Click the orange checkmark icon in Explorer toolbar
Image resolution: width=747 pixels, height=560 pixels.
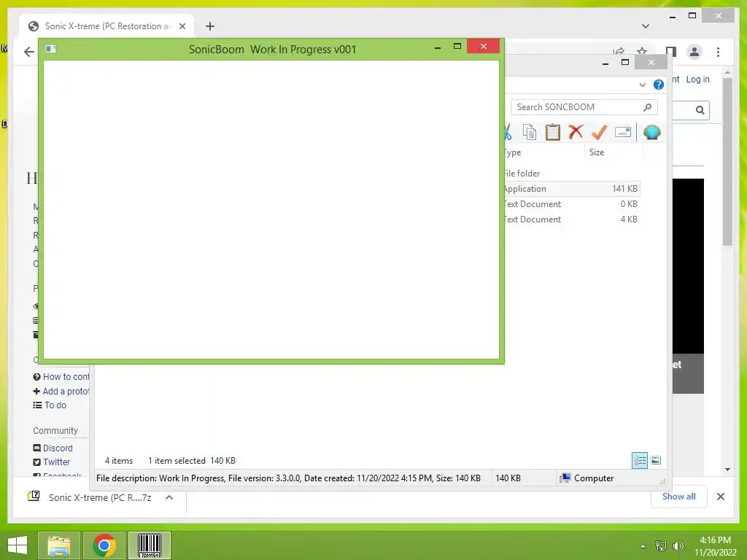click(600, 132)
